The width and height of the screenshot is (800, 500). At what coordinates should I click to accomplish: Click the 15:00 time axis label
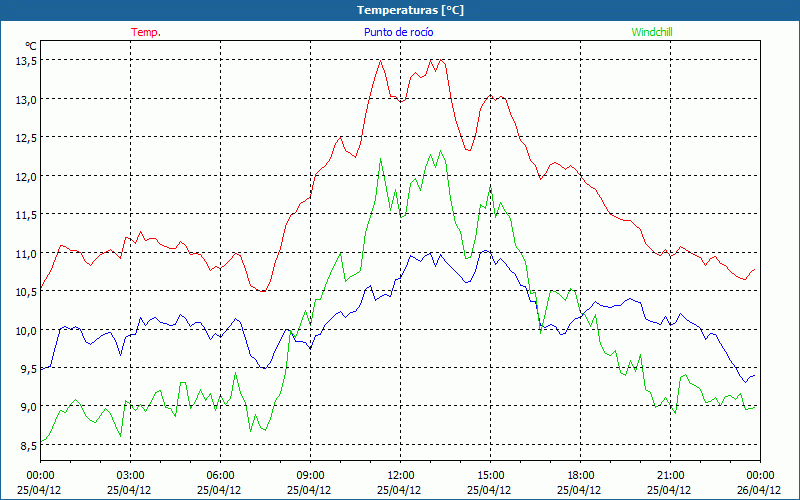[490, 476]
